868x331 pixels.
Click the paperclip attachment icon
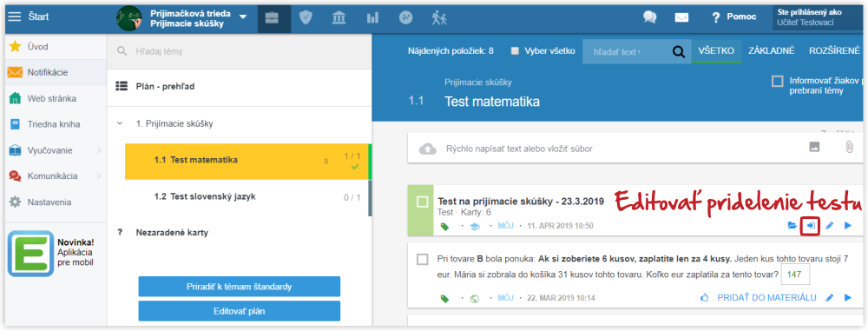tap(849, 148)
